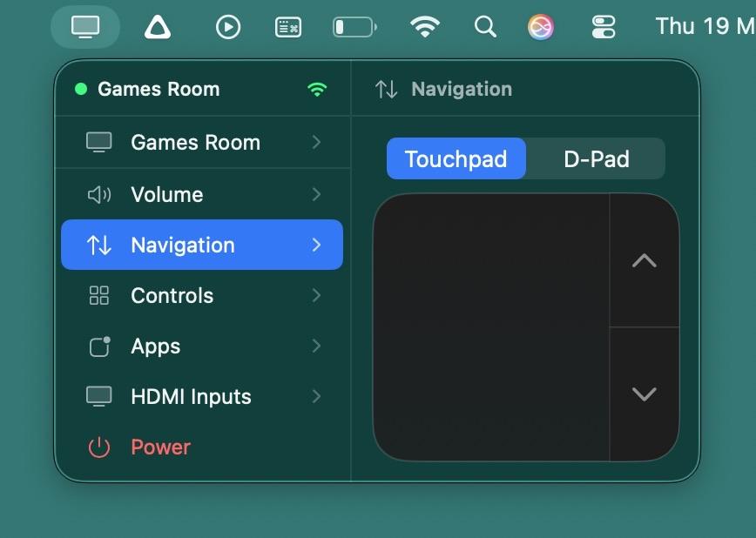Screen dimensions: 756x538
Task: Click the TV remote menu bar icon
Action: pos(85,27)
